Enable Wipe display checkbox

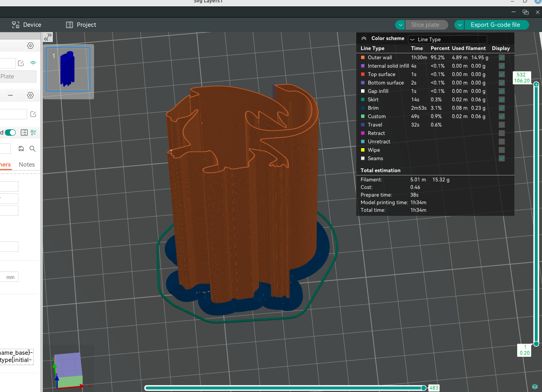[502, 150]
